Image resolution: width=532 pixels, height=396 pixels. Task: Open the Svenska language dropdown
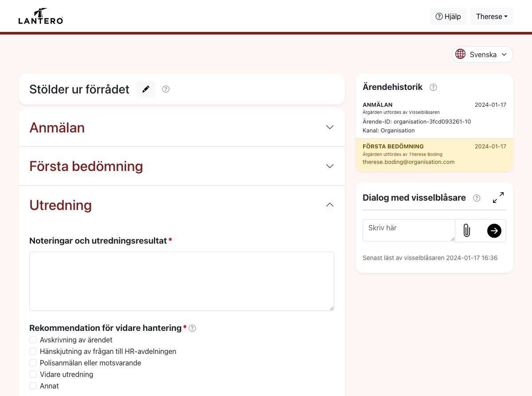coord(482,54)
